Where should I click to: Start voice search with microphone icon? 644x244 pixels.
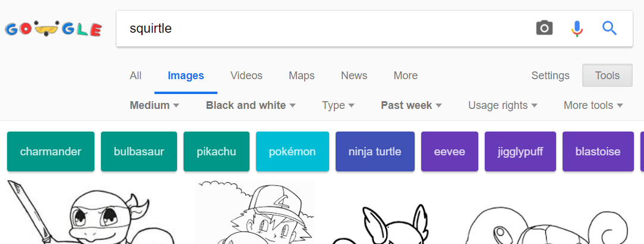coord(576,28)
